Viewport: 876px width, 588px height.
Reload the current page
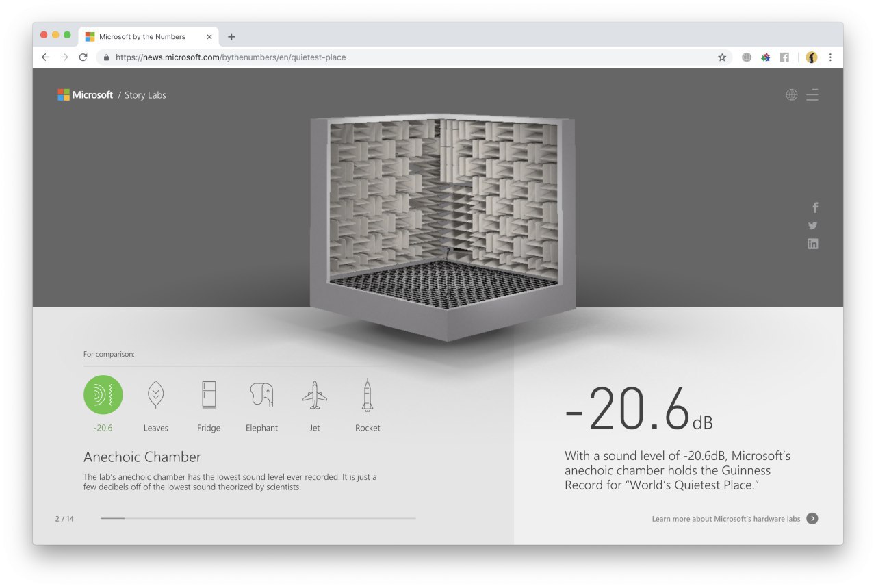pos(83,57)
